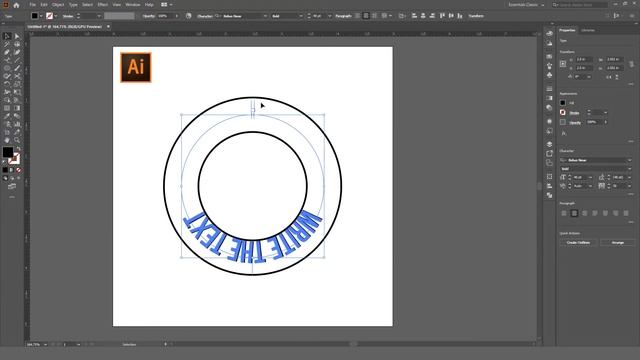Click align left in Properties Paragraph section
The image size is (640, 360).
click(564, 213)
